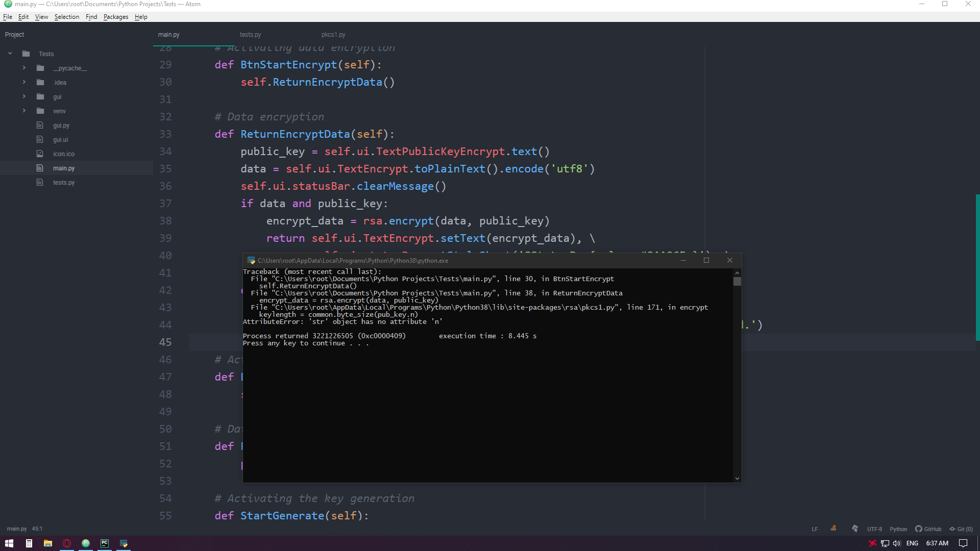
Task: Click the gui.py file icon
Action: point(40,125)
